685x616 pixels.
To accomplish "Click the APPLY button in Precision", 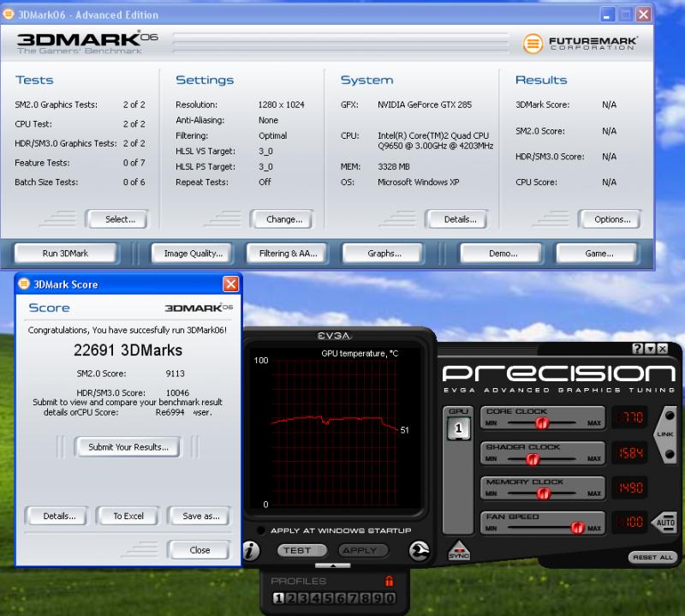I will (362, 550).
